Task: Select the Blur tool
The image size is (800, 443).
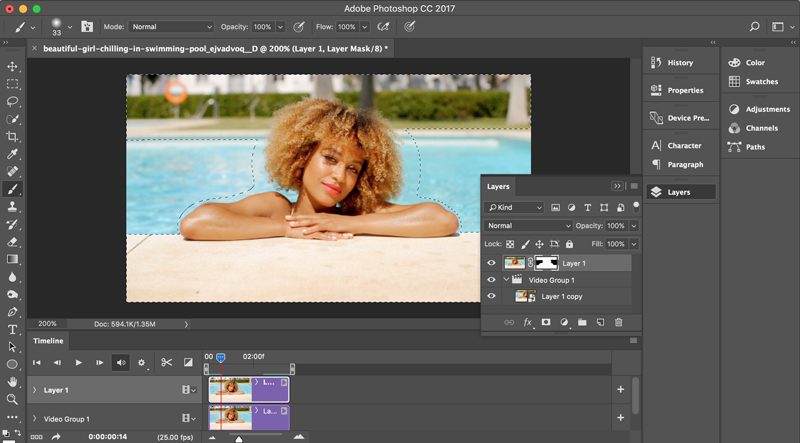Action: (x=12, y=277)
